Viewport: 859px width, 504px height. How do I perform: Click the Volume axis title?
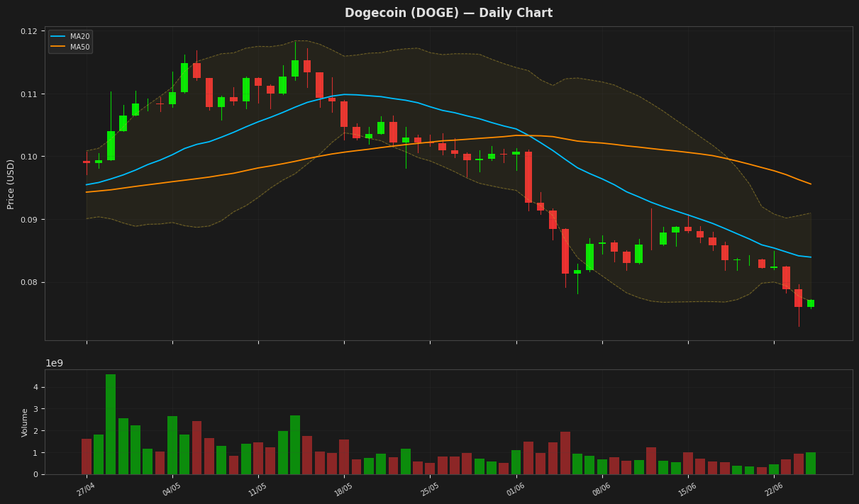(x=26, y=422)
